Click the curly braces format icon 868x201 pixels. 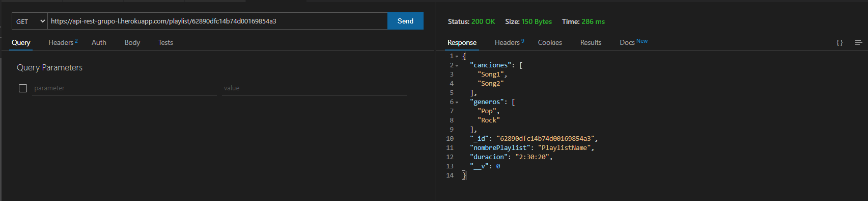[839, 42]
